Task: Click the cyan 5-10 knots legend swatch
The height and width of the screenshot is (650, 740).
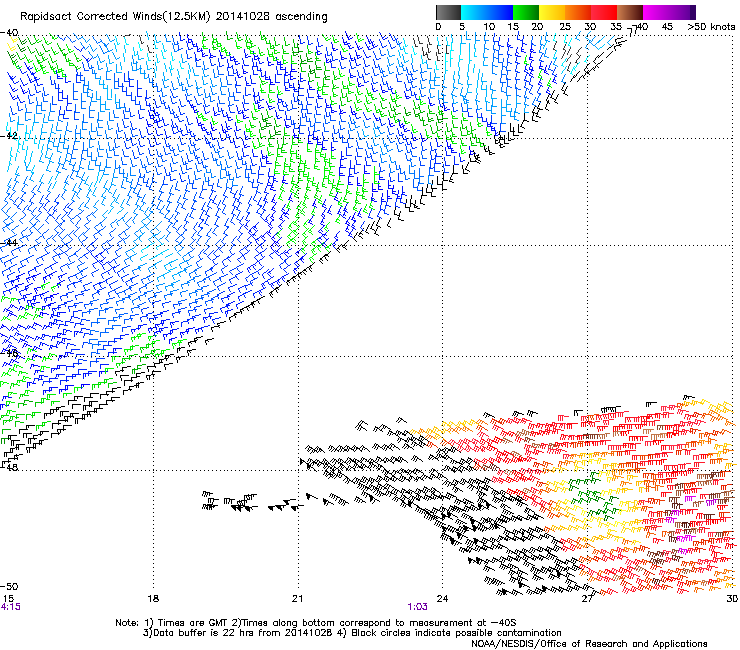Action: pos(474,12)
